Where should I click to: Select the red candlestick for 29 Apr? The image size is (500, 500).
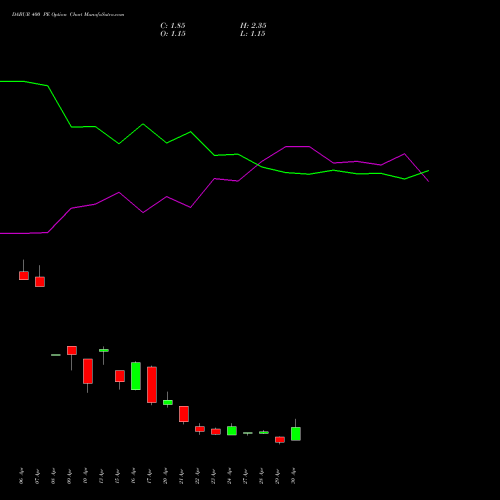[x=280, y=440]
